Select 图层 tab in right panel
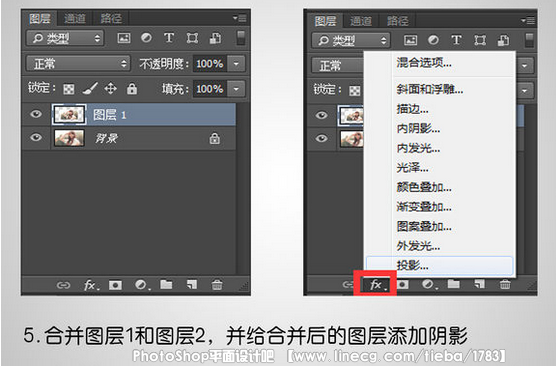The height and width of the screenshot is (373, 556). (325, 21)
